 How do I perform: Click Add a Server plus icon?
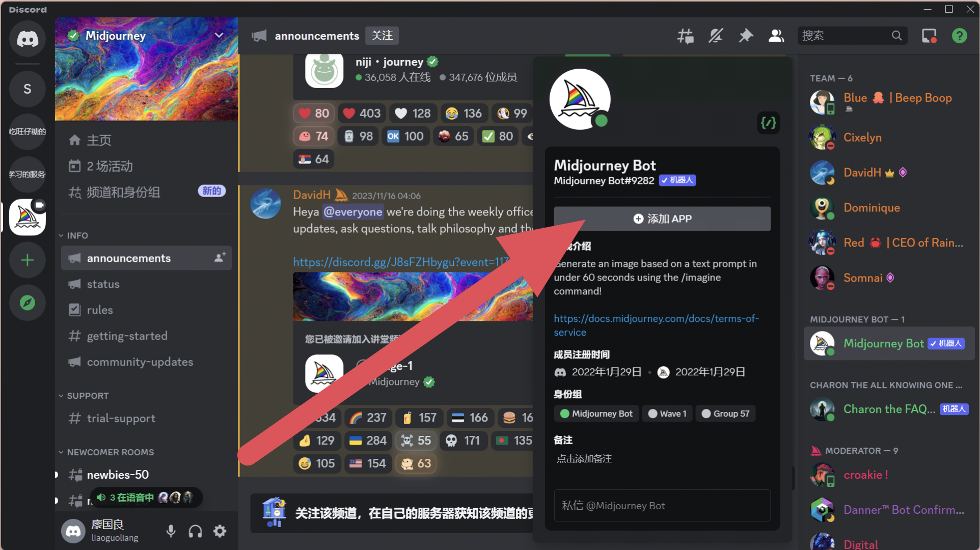(x=28, y=260)
